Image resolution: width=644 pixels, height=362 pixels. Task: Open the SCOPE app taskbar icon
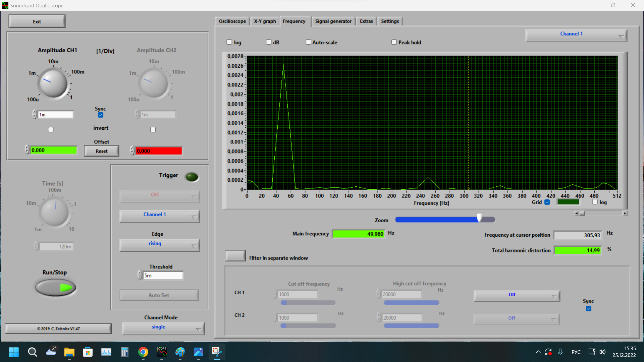point(162,352)
